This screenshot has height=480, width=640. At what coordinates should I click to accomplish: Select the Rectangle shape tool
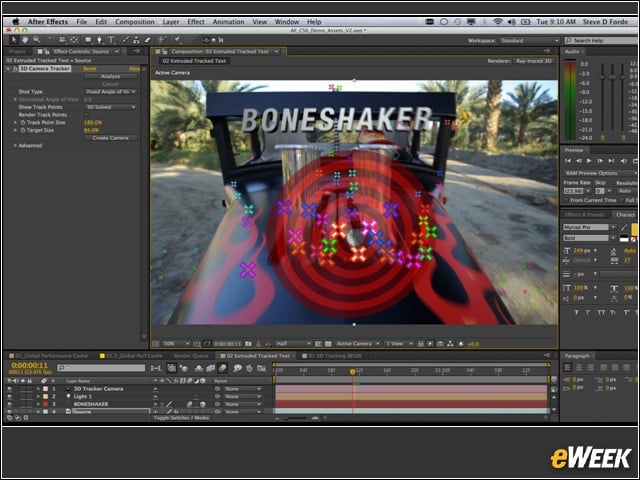[88, 40]
